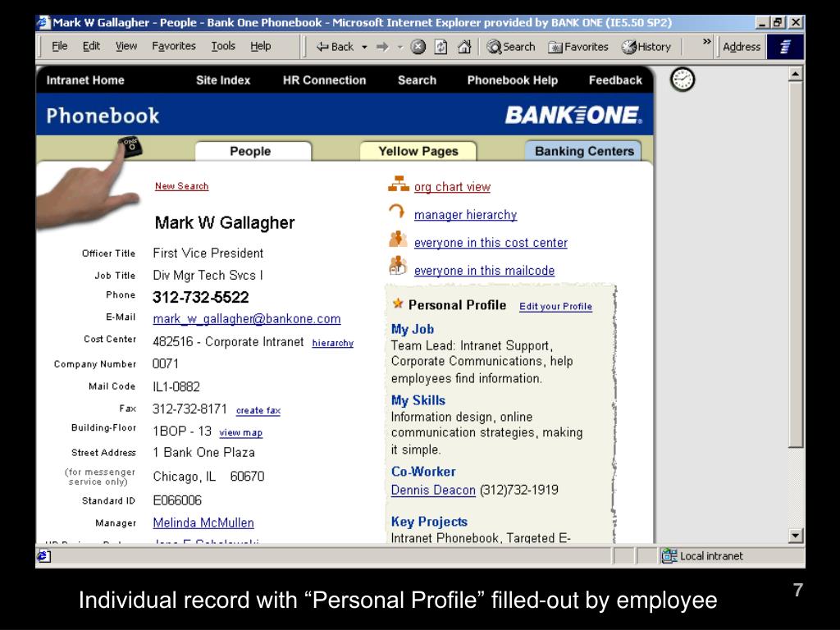The height and width of the screenshot is (630, 840).
Task: Open the History toolbar button
Action: click(646, 47)
